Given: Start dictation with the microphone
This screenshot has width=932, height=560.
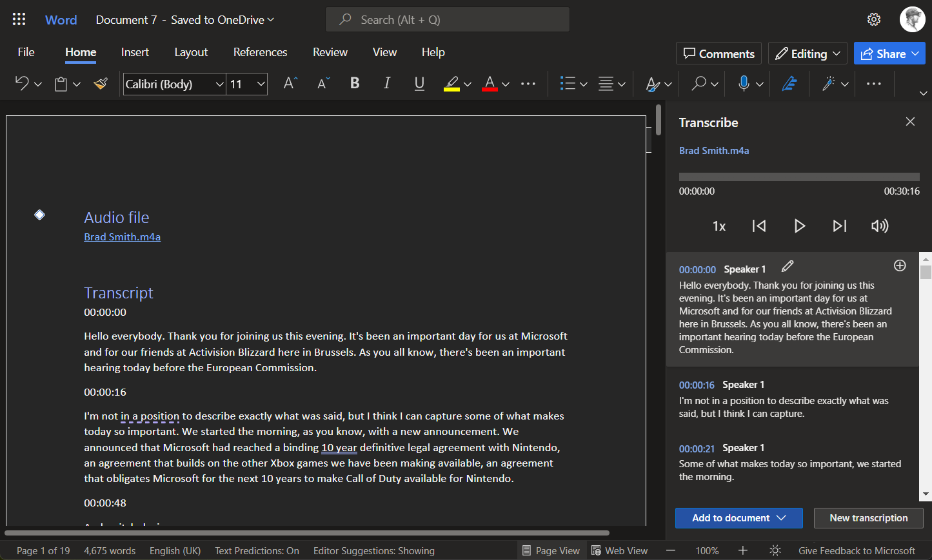Looking at the screenshot, I should point(744,83).
